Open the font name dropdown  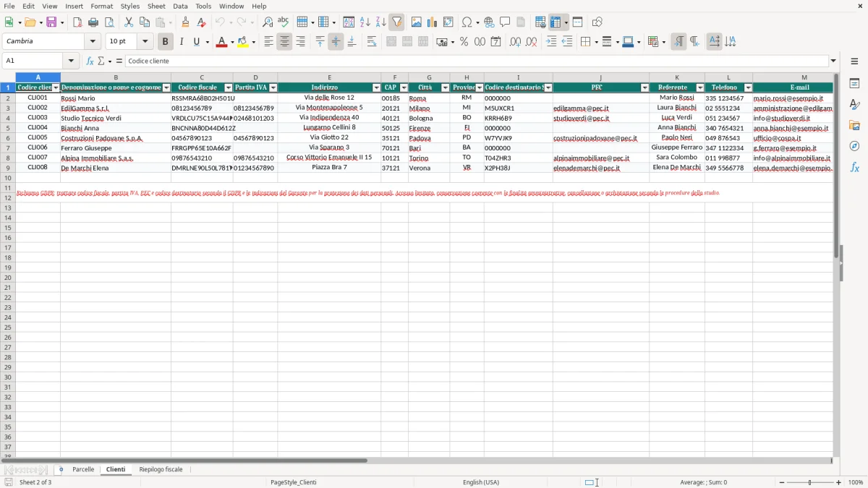[93, 42]
